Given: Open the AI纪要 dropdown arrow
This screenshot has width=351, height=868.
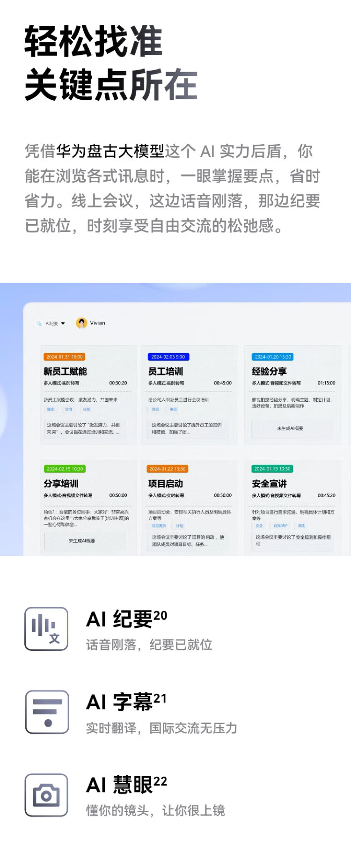Looking at the screenshot, I should tap(63, 324).
